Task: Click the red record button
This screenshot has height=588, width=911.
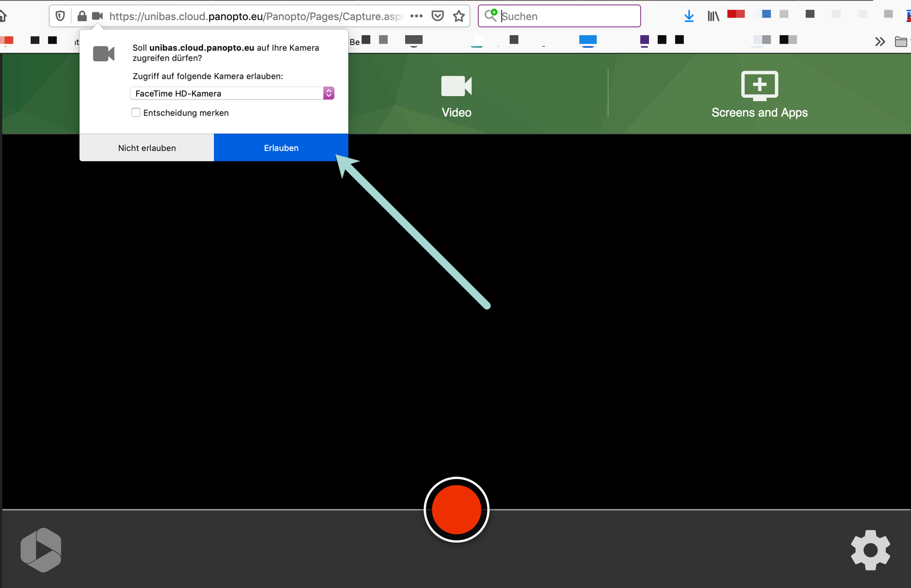Action: tap(456, 510)
